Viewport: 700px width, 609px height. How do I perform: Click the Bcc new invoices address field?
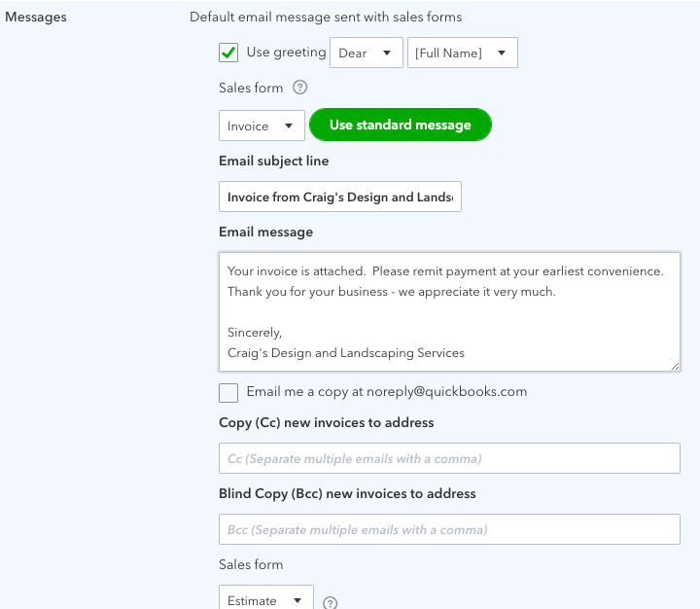[x=448, y=529]
